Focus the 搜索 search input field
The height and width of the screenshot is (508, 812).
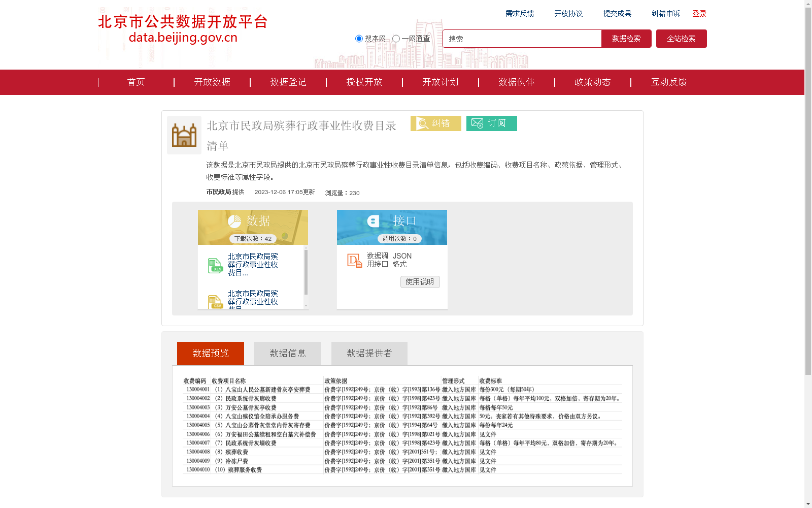[522, 39]
